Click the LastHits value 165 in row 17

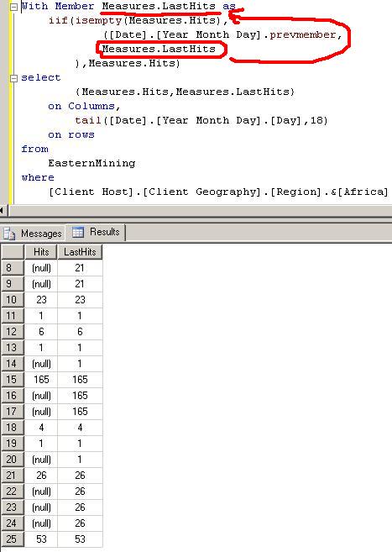[x=80, y=412]
